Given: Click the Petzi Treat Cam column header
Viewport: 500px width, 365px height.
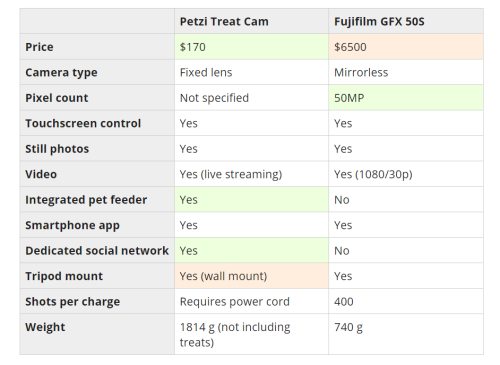Looking at the screenshot, I should [x=251, y=21].
